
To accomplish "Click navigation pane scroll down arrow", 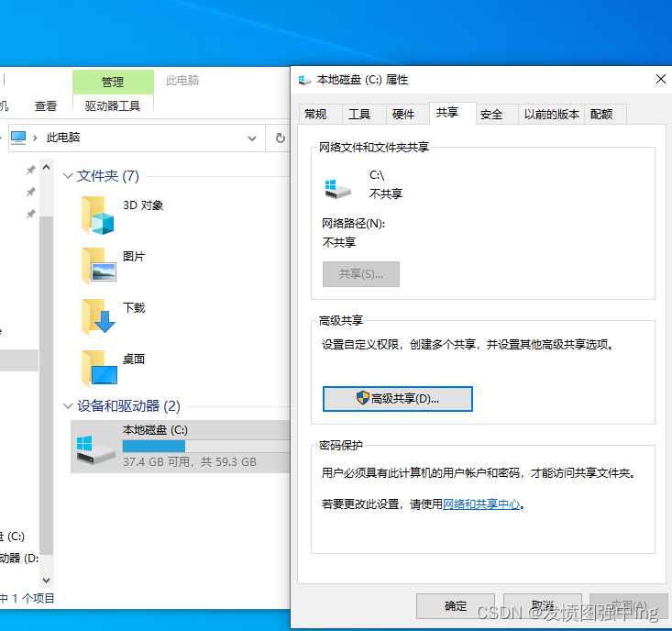I will point(46,581).
